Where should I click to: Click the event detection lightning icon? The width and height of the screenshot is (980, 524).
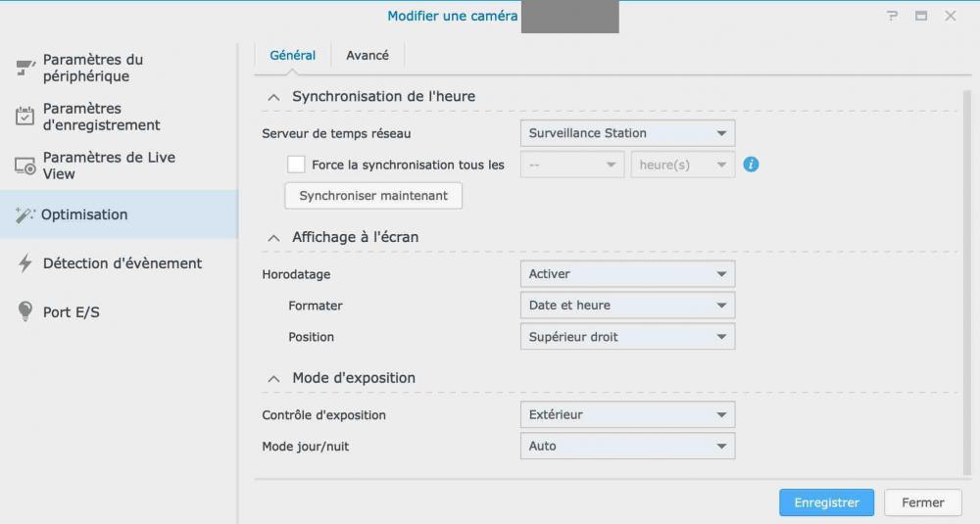pos(24,263)
